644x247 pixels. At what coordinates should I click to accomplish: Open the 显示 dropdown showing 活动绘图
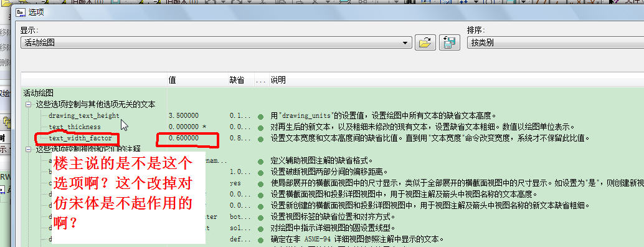pyautogui.click(x=216, y=42)
